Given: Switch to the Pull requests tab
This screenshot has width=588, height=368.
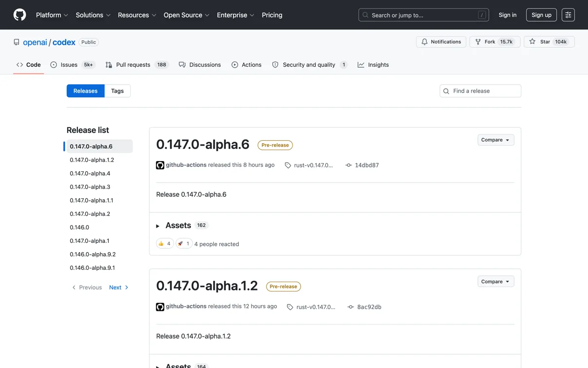Looking at the screenshot, I should (137, 65).
